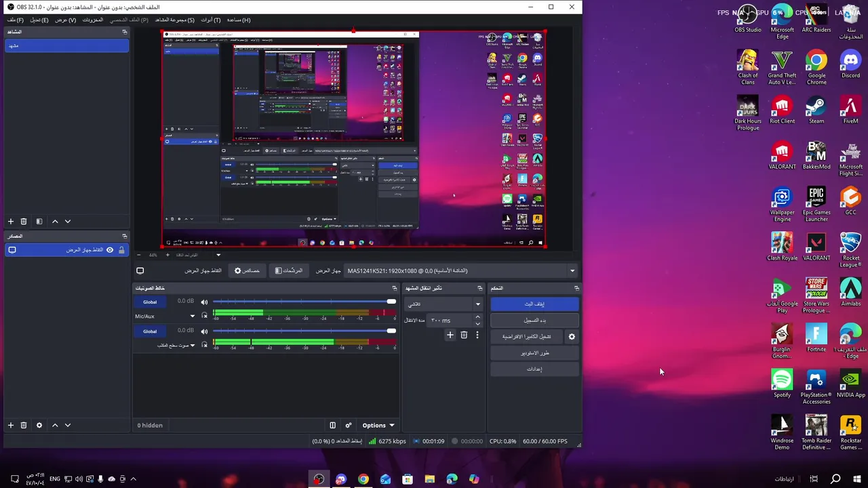Pop out the Audio Mixer (خالط الصوتيات) dock
The width and height of the screenshot is (868, 488).
(x=395, y=288)
